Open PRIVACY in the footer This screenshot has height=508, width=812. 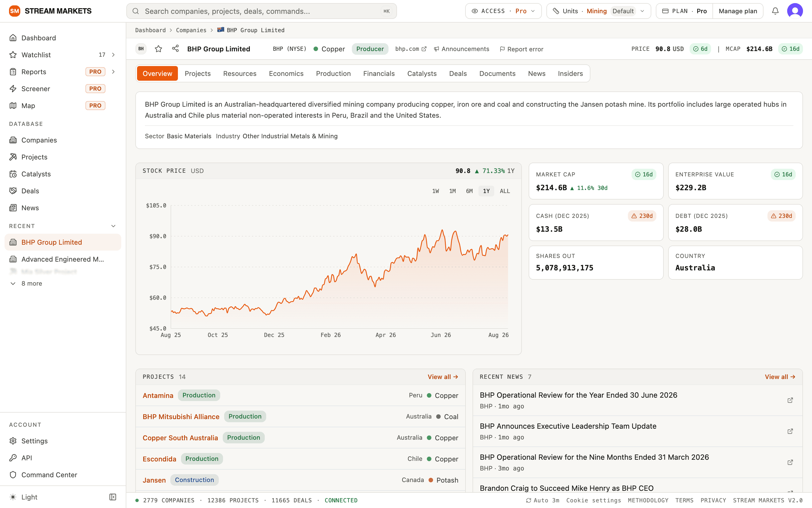coord(713,500)
